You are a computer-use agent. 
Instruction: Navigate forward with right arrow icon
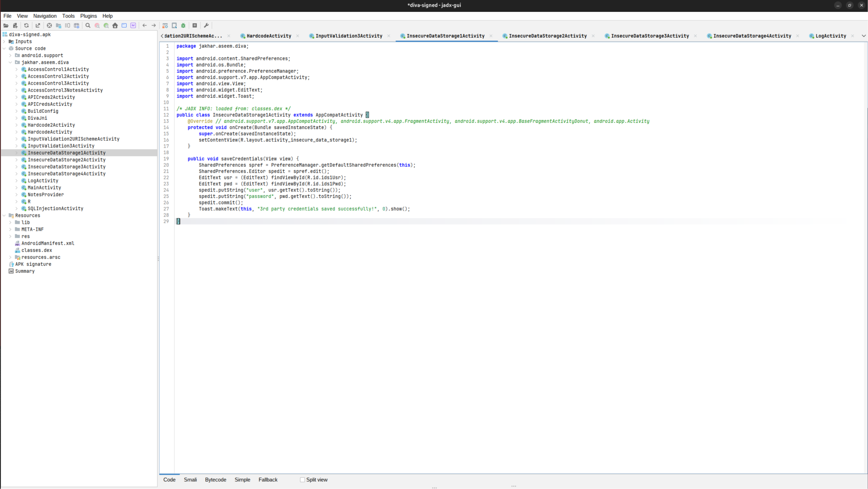(154, 25)
